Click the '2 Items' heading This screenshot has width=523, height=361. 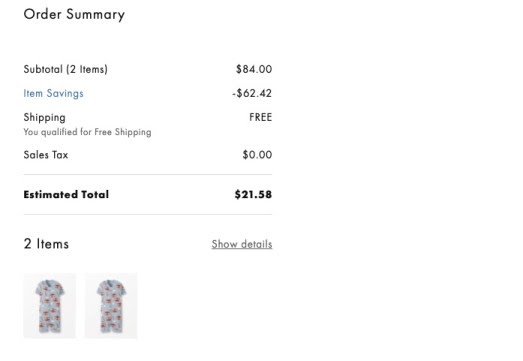click(46, 244)
